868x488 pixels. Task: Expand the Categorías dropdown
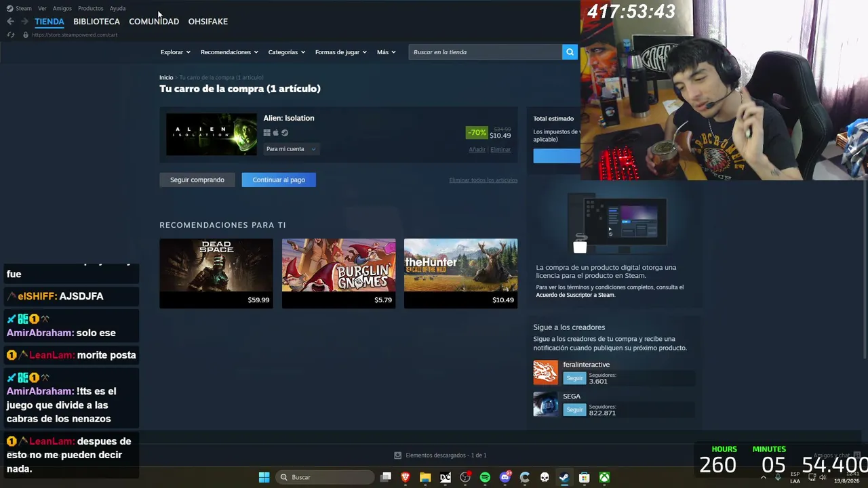pyautogui.click(x=287, y=52)
